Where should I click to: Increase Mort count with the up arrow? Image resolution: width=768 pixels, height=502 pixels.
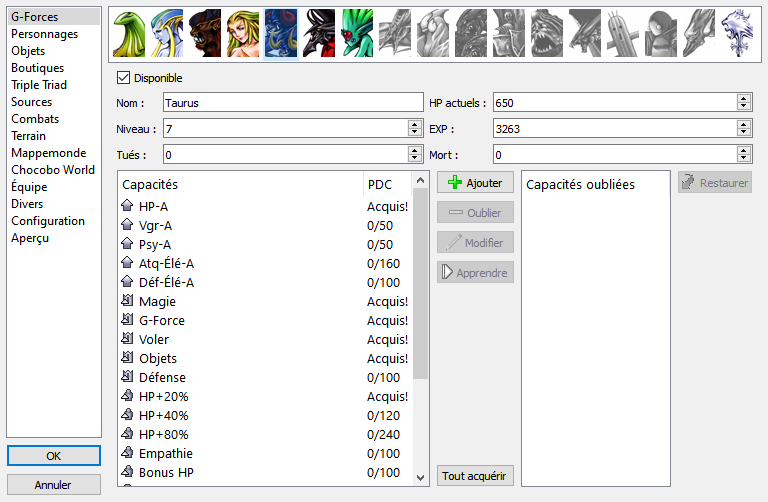[744, 151]
